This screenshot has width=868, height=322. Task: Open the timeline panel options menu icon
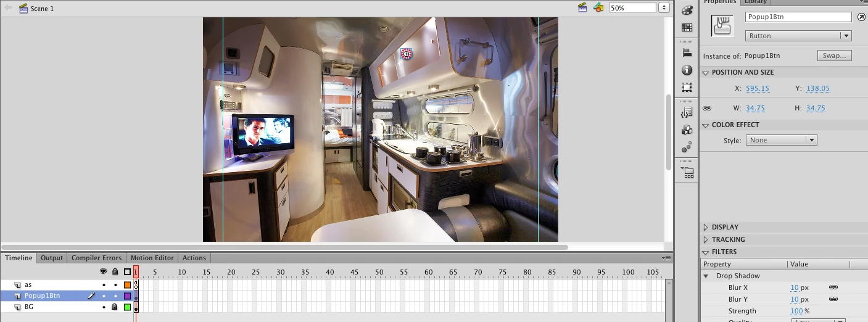(x=666, y=258)
